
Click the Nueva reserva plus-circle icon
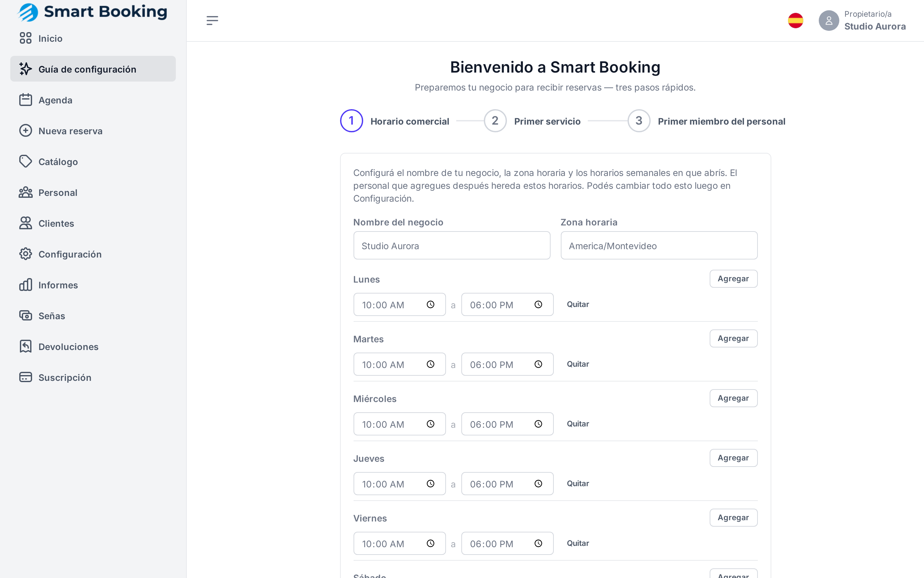[x=26, y=131]
